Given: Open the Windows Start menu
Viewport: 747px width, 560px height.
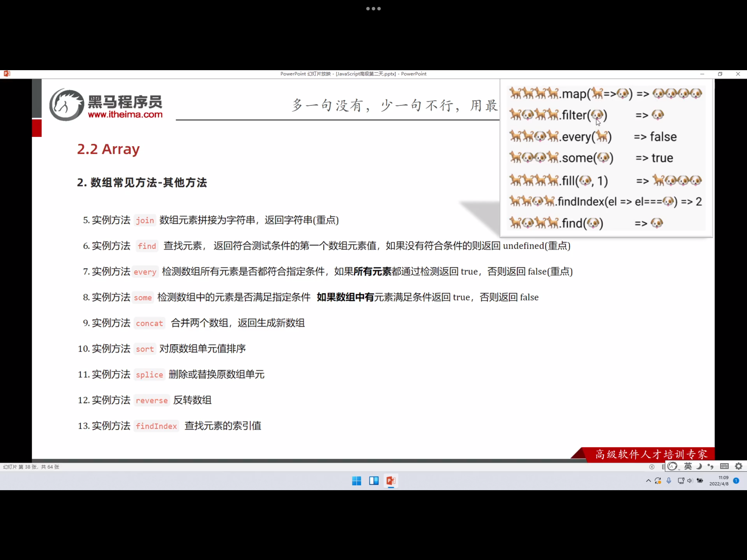Looking at the screenshot, I should tap(357, 481).
